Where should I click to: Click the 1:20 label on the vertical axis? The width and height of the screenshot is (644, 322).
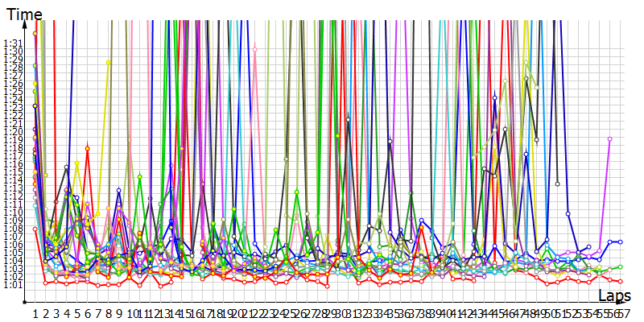[14, 131]
